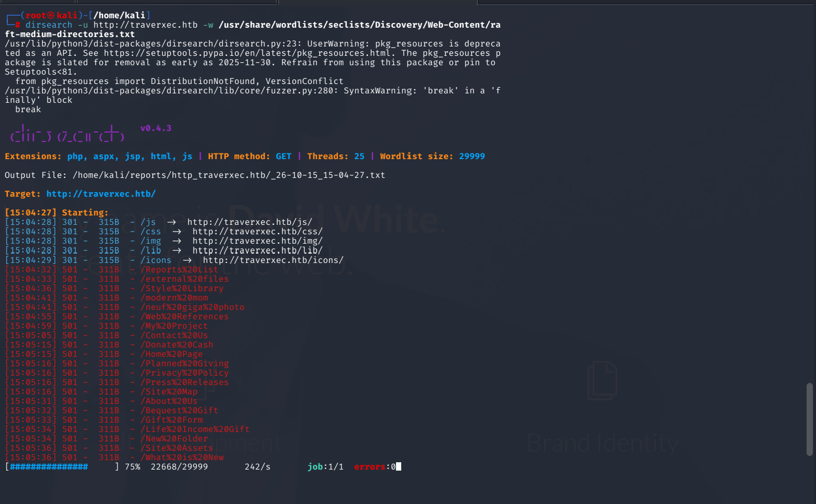Click the 'Threads: 25' setting text
The image size is (816, 504).
[x=336, y=157]
